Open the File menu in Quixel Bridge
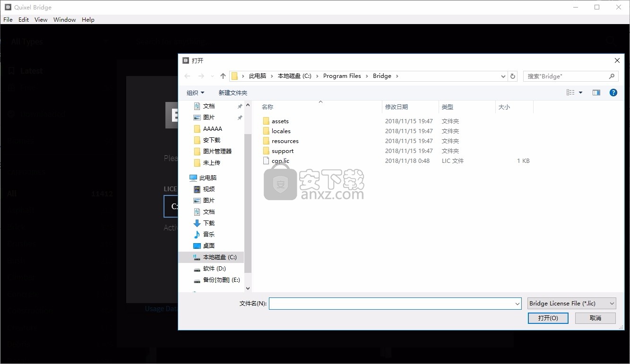Image resolution: width=630 pixels, height=364 pixels. [x=8, y=20]
